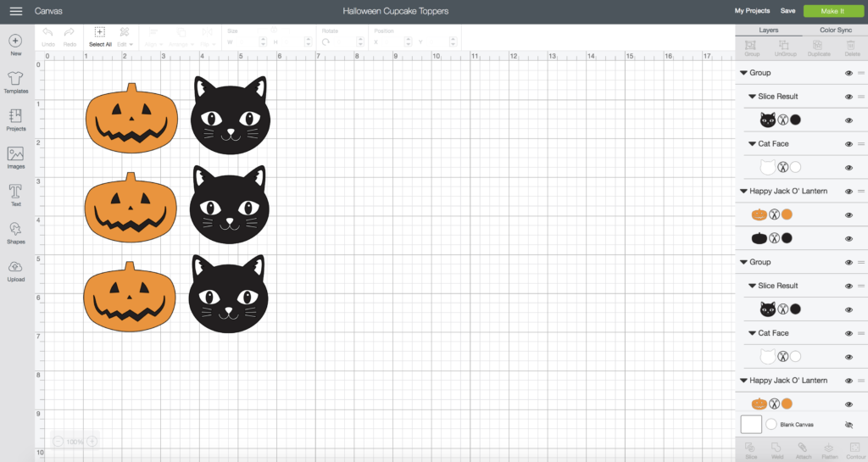The height and width of the screenshot is (462, 868).
Task: Toggle visibility of the topmost Group
Action: pos(849,73)
